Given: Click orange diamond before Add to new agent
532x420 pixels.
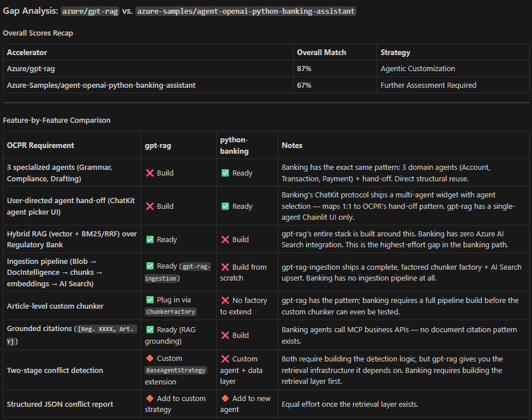Looking at the screenshot, I should tap(225, 398).
